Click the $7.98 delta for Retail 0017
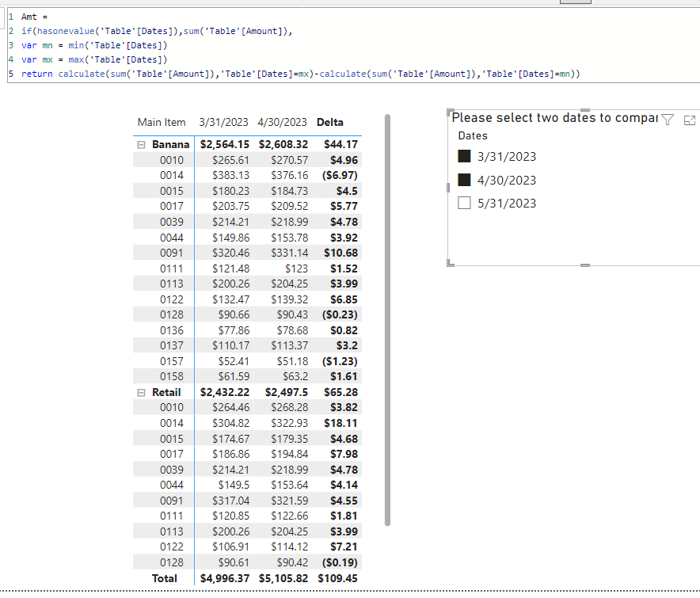The width and height of the screenshot is (700, 598). pos(344,454)
